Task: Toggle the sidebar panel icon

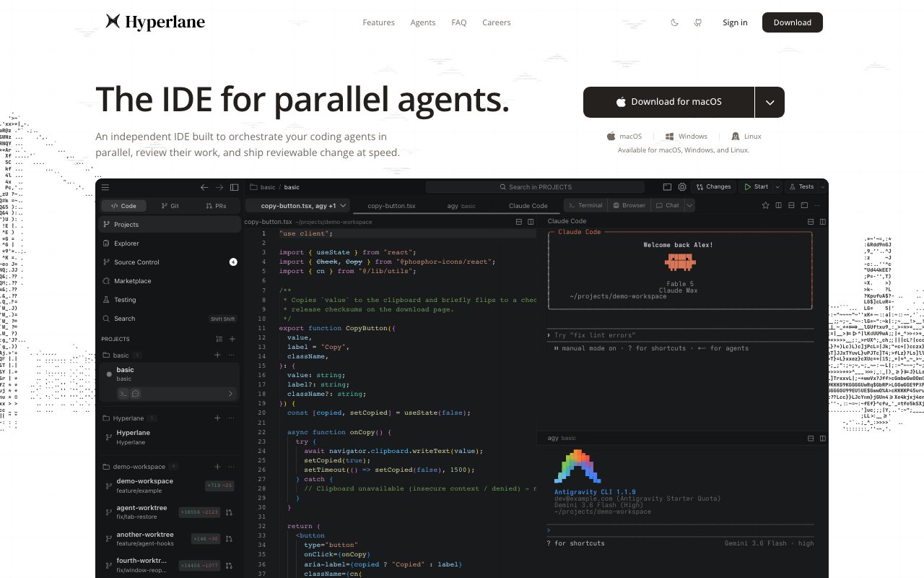Action: point(235,187)
